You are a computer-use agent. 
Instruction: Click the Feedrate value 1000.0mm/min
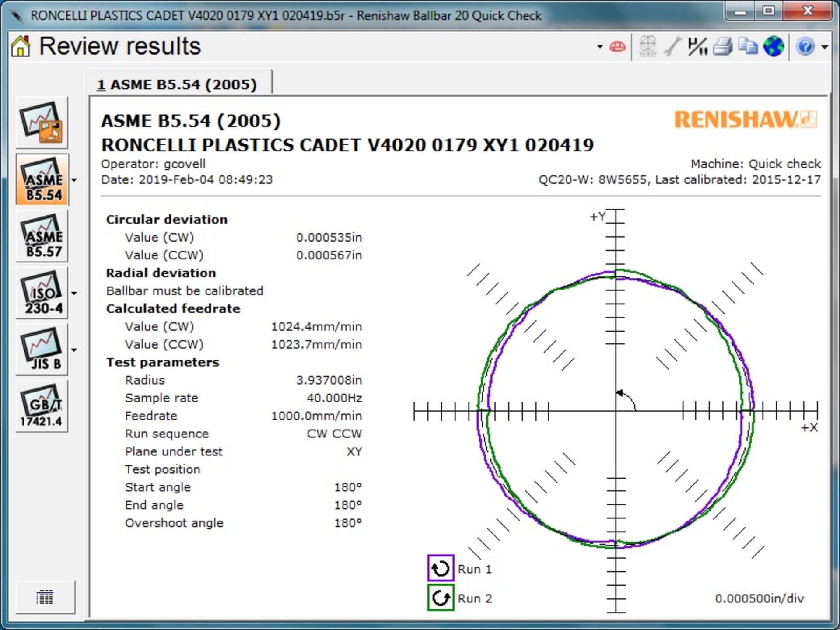[317, 416]
